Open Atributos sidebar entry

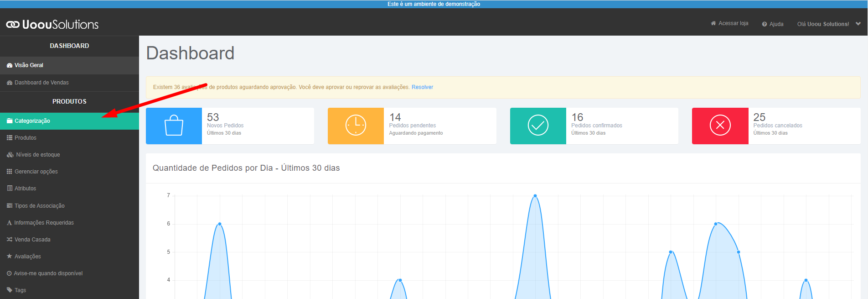69,189
